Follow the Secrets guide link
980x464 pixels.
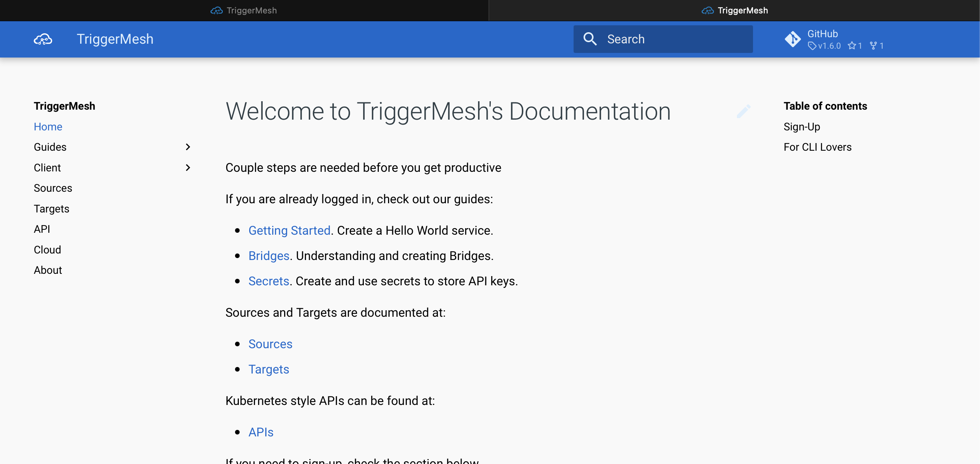[x=269, y=281]
